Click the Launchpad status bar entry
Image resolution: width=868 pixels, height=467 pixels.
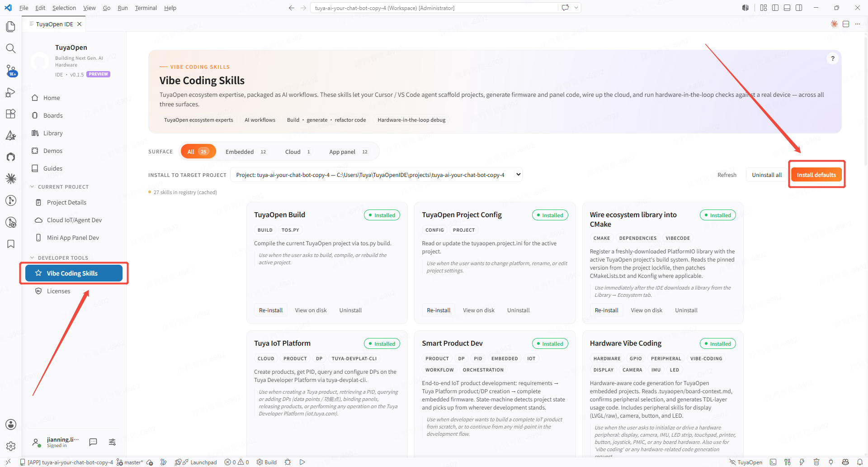pyautogui.click(x=196, y=462)
